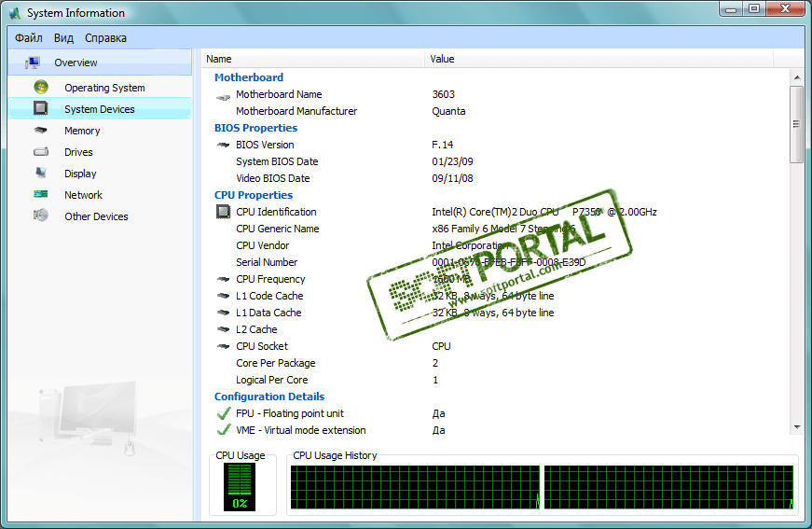Click the Motherboard section heading
The width and height of the screenshot is (812, 529).
(249, 77)
